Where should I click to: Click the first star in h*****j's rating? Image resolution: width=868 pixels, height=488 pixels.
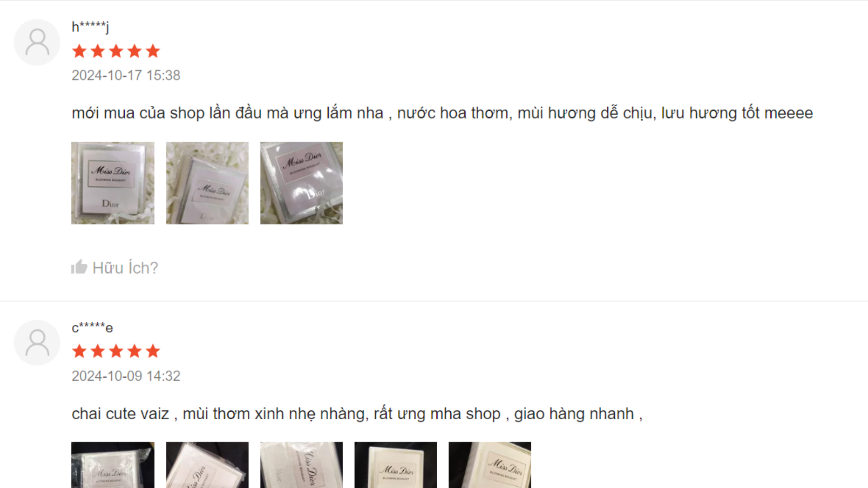pyautogui.click(x=80, y=51)
